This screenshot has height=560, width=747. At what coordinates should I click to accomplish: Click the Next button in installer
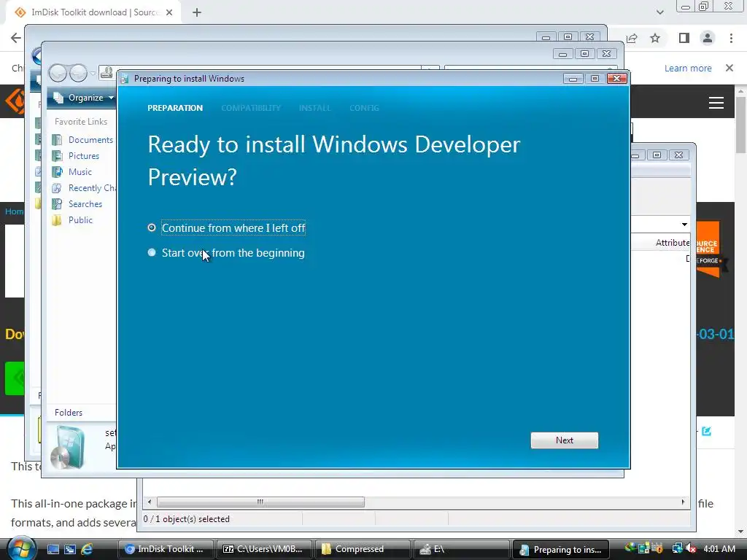pos(564,440)
